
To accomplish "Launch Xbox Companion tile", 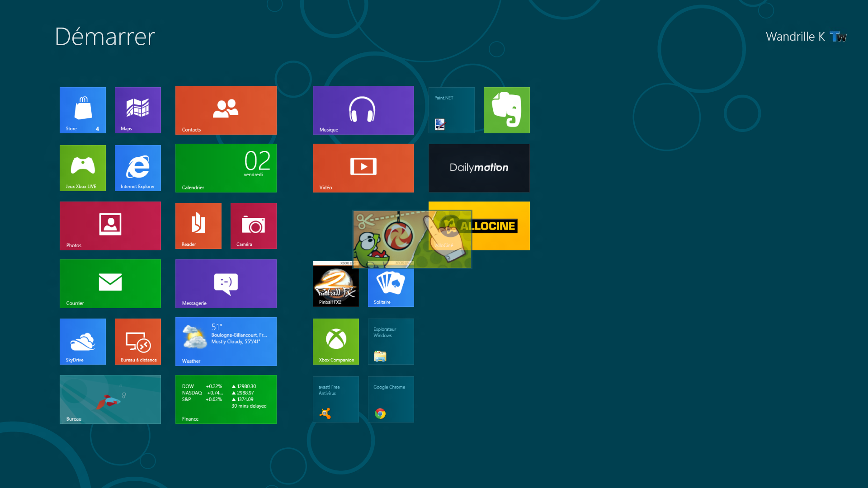I will 336,342.
